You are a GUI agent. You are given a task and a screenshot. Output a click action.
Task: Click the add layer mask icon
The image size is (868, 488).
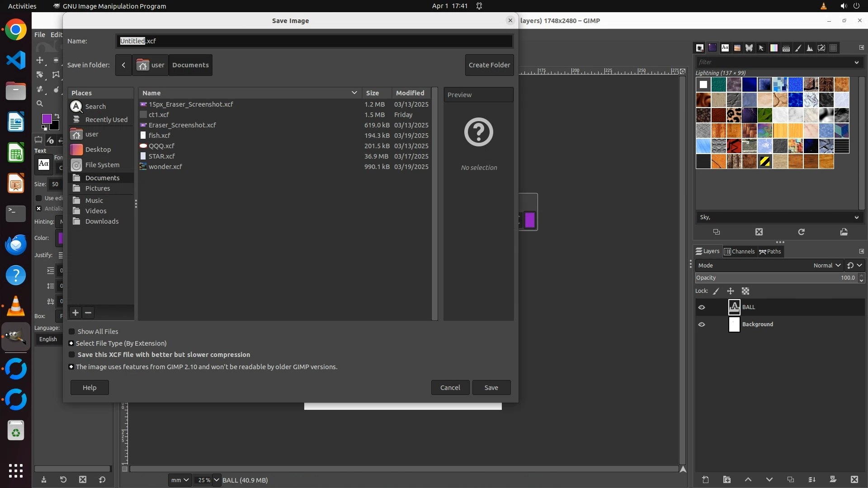(x=833, y=479)
